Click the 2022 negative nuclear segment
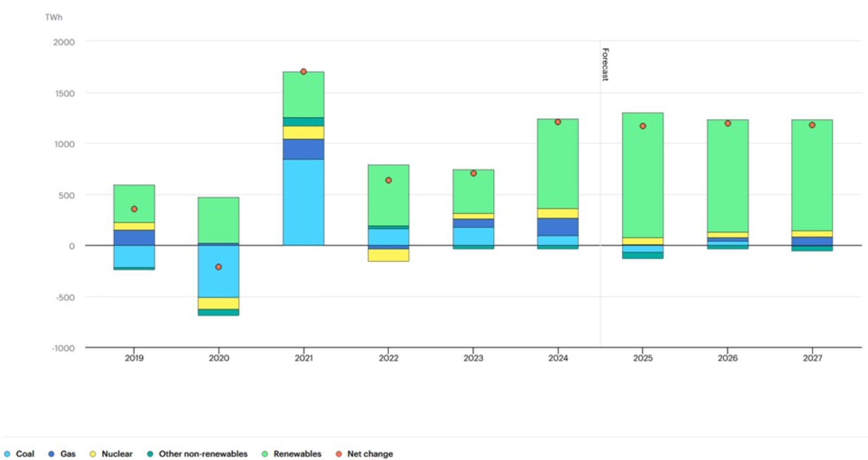This screenshot has width=868, height=460. point(388,255)
